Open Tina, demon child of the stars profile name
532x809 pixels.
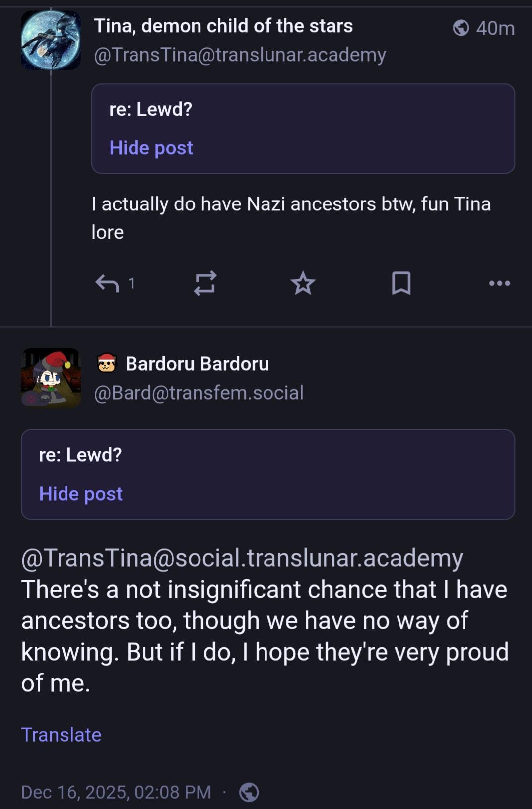223,26
